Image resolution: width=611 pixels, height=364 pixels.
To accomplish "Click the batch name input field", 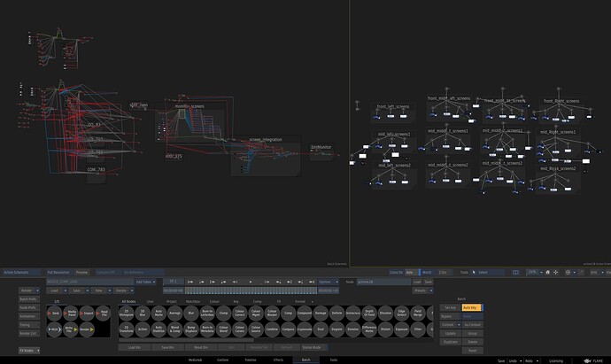I will (x=89, y=282).
